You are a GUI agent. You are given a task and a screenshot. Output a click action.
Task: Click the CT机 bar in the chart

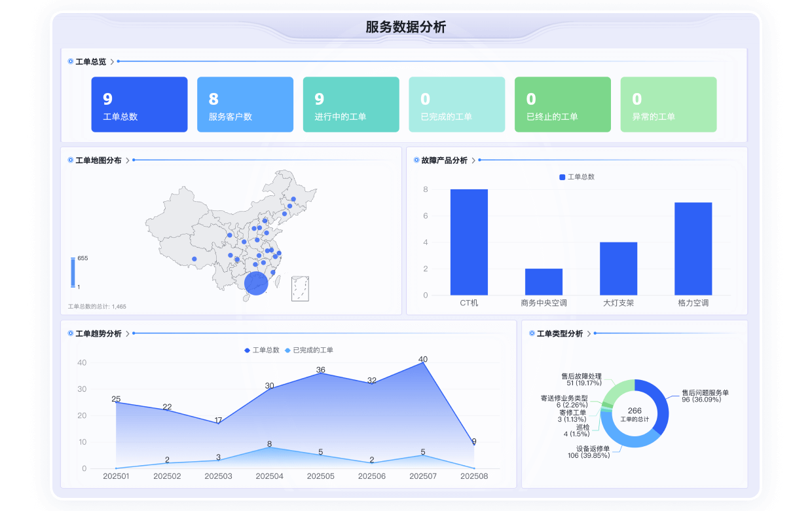coord(469,242)
